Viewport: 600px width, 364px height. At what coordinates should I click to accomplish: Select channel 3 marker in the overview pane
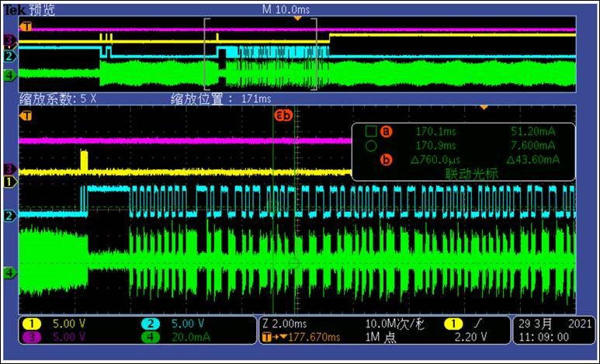coord(10,40)
